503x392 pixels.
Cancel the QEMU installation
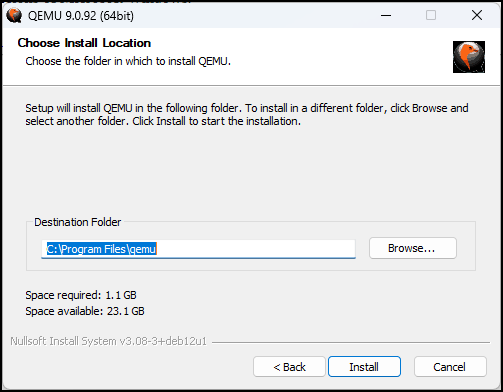pos(450,367)
